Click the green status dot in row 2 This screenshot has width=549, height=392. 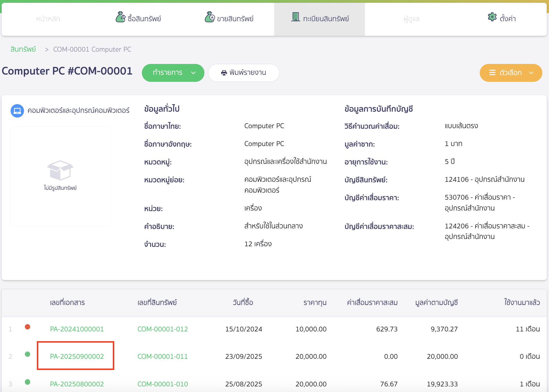[x=27, y=354]
